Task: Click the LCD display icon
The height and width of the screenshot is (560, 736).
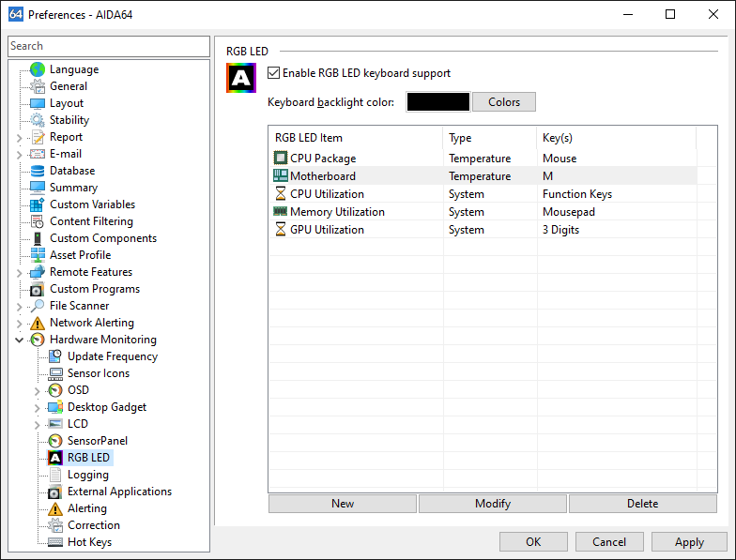Action: [x=55, y=424]
